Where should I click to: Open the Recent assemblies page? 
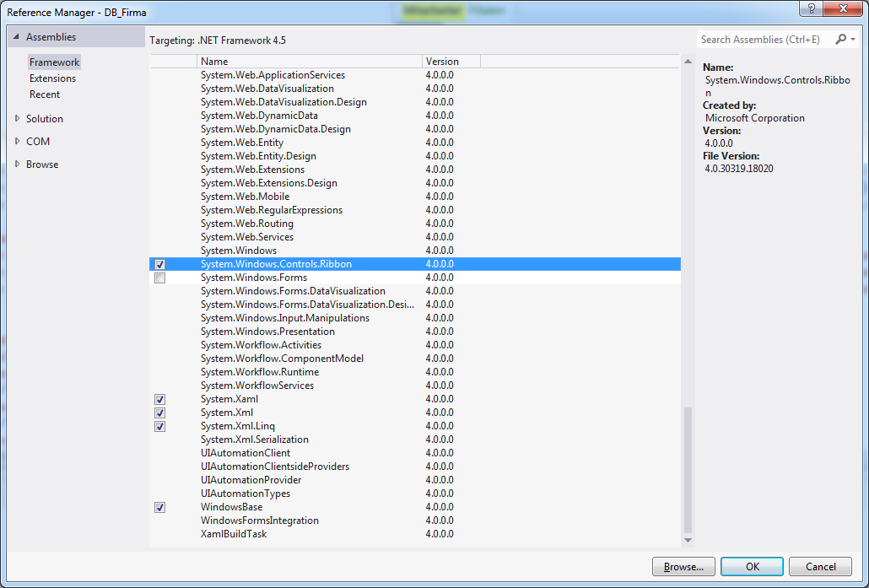45,94
